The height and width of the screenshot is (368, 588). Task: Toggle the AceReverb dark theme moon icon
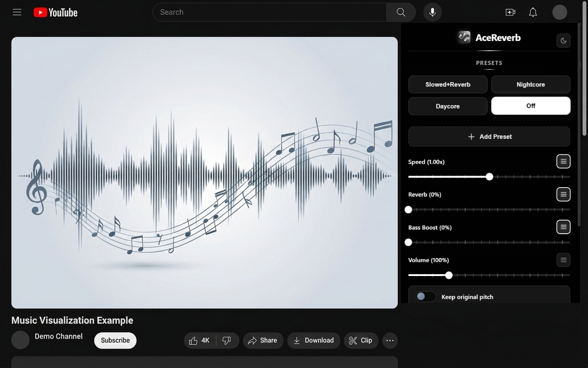point(564,40)
